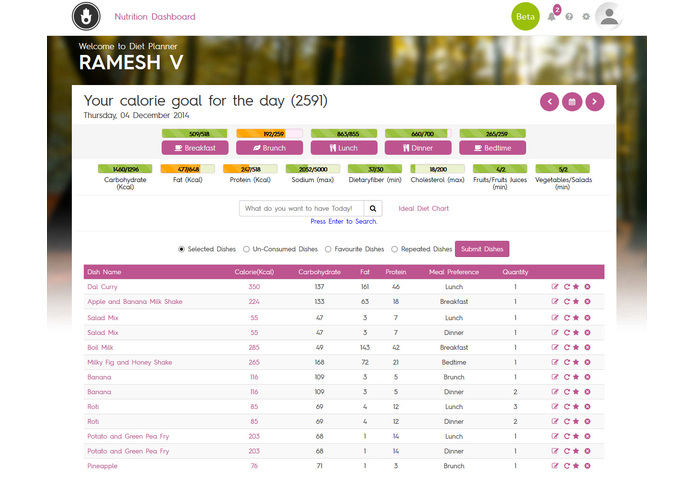695x494 pixels.
Task: Favourite the Dal Curry dish
Action: point(576,287)
